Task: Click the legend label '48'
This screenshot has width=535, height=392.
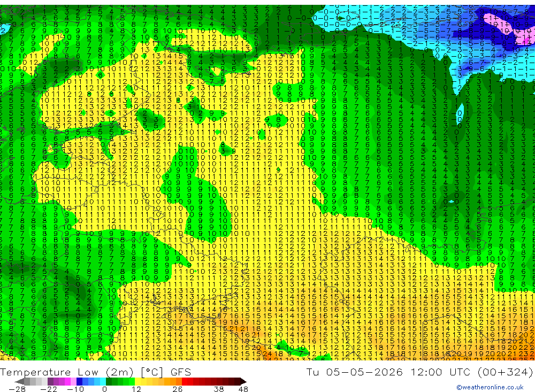Action: pyautogui.click(x=243, y=389)
